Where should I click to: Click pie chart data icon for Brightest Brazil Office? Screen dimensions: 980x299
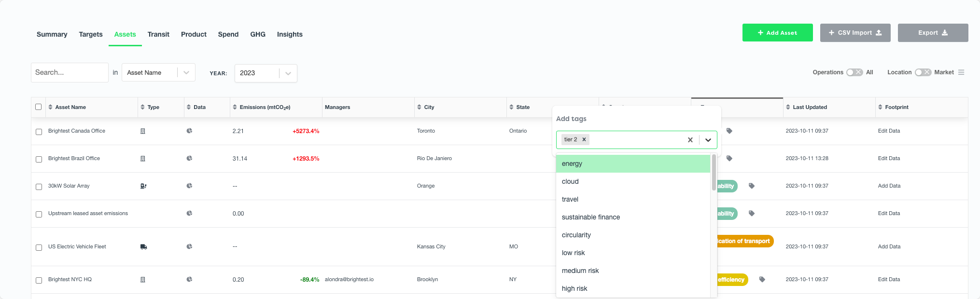pyautogui.click(x=189, y=158)
